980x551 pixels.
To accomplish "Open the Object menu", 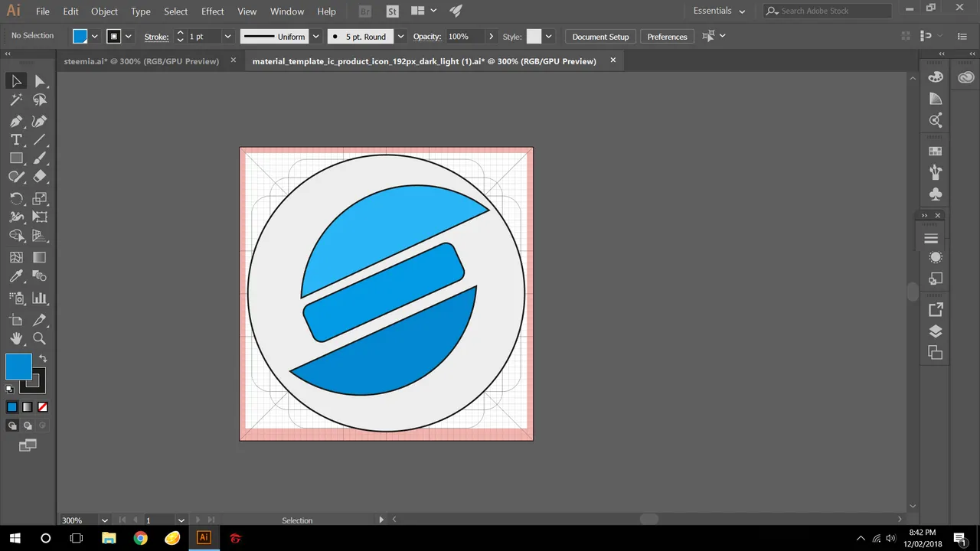I will [104, 11].
